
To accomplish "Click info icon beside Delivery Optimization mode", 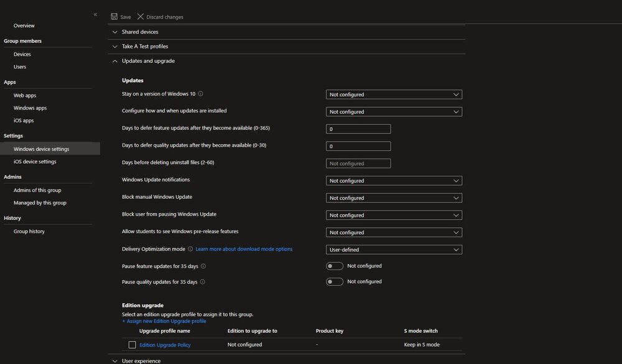I will pyautogui.click(x=190, y=249).
